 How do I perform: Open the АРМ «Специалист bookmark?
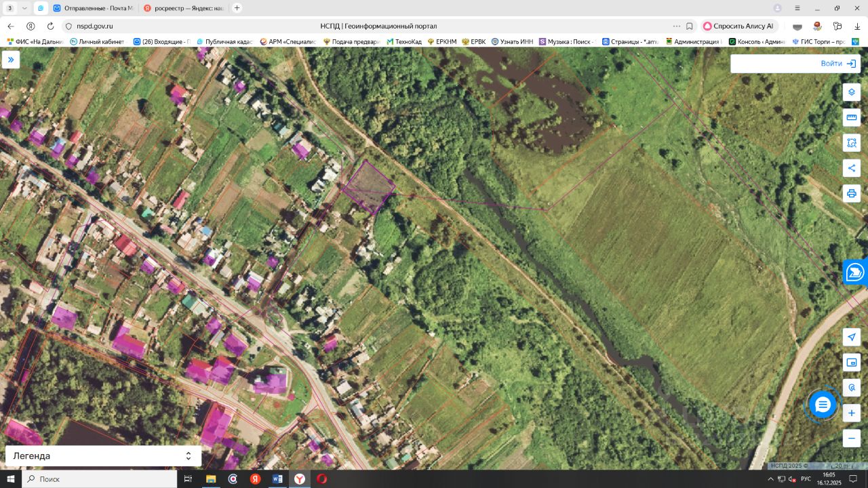tap(288, 41)
